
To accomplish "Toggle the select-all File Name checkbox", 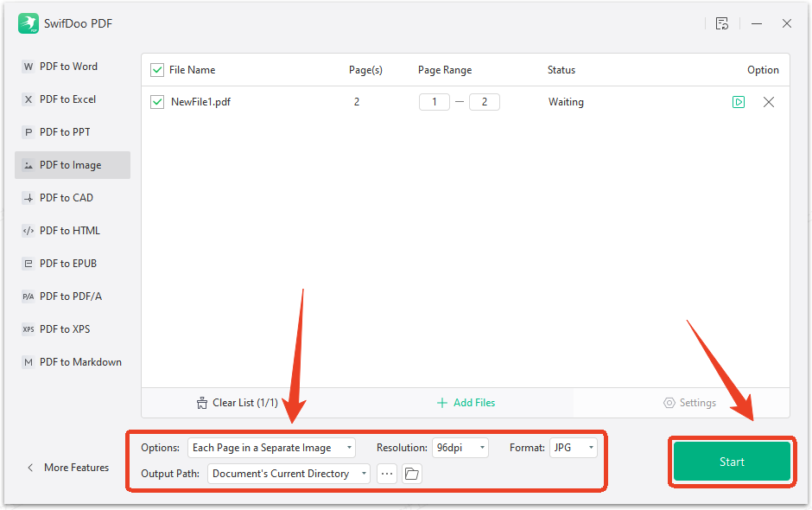I will coord(157,70).
